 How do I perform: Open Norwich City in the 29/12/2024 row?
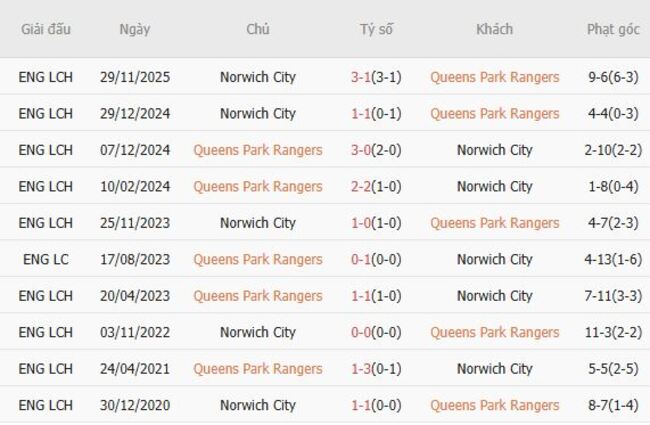[x=257, y=114]
